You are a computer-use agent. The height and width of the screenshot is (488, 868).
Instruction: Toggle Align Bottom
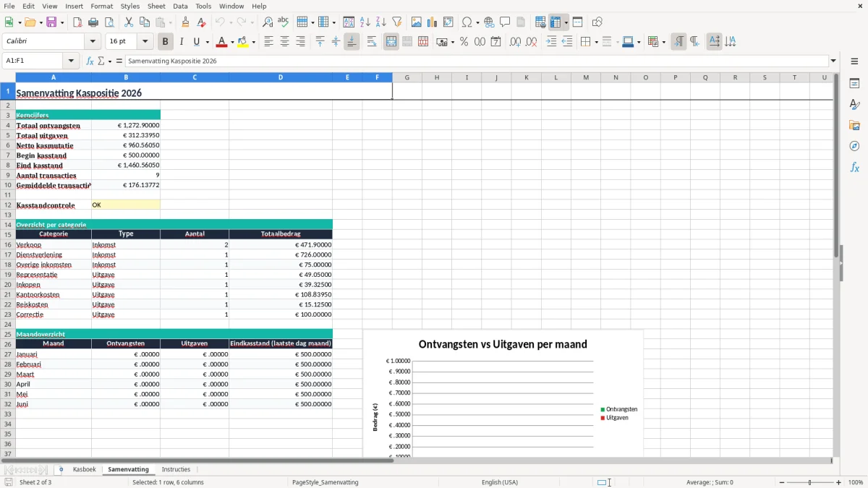click(352, 42)
